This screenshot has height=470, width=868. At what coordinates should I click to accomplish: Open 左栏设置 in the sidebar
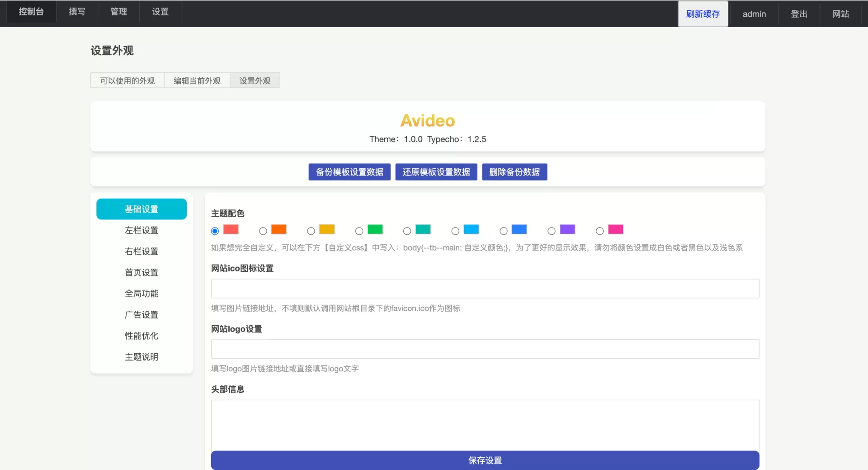142,230
